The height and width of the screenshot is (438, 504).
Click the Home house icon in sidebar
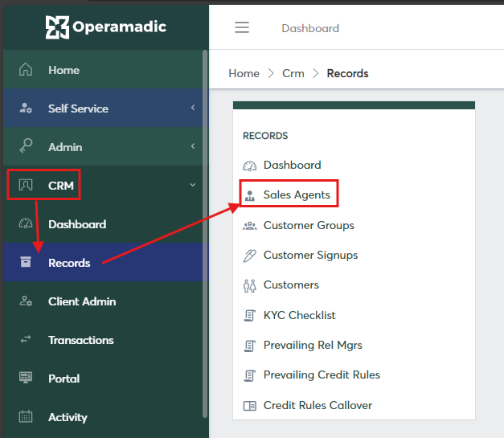coord(26,69)
